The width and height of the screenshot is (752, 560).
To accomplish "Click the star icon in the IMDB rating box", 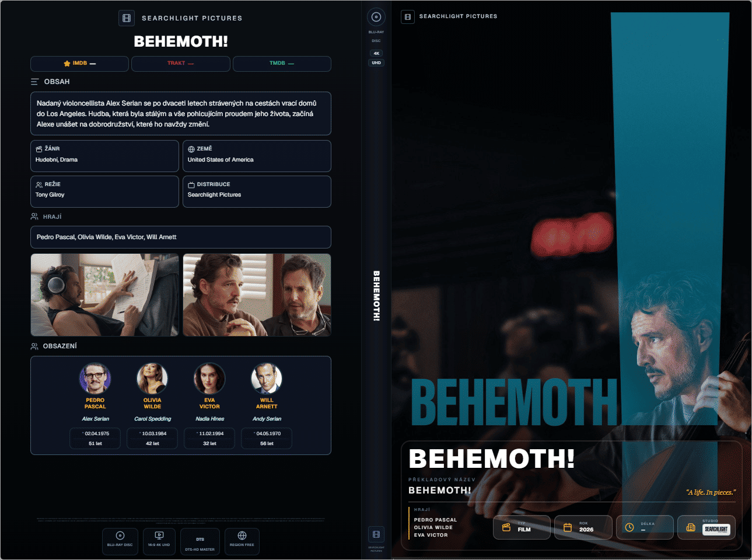I will (67, 64).
